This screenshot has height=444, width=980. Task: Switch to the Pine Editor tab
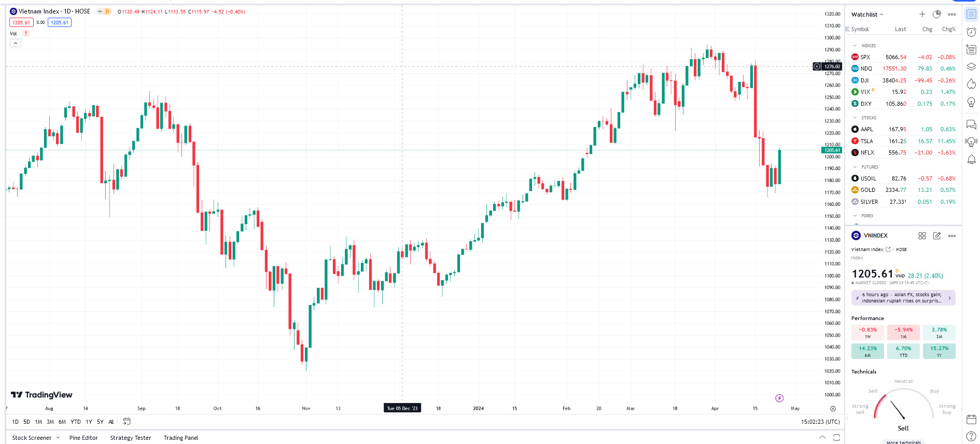click(x=83, y=438)
